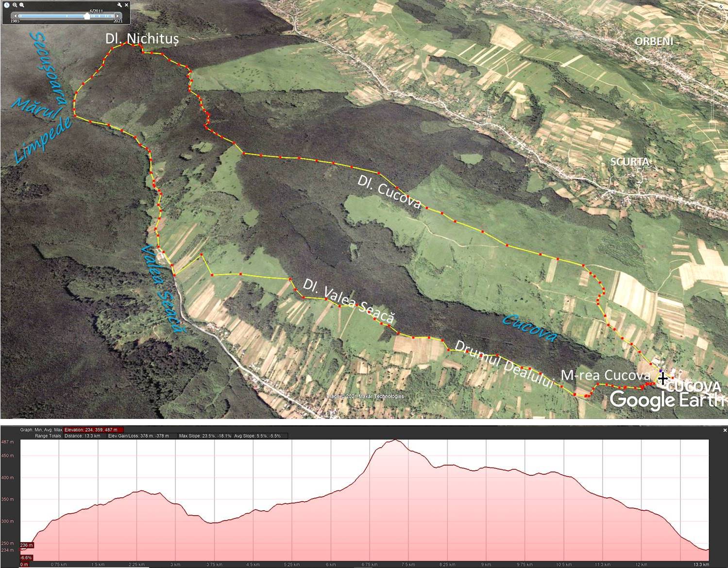Viewport: 728px width, 568px height.
Task: Click the historical imagery clock icon
Action: [7, 5]
